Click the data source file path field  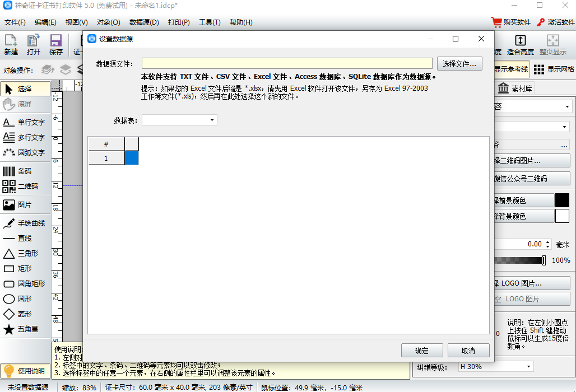(x=287, y=64)
